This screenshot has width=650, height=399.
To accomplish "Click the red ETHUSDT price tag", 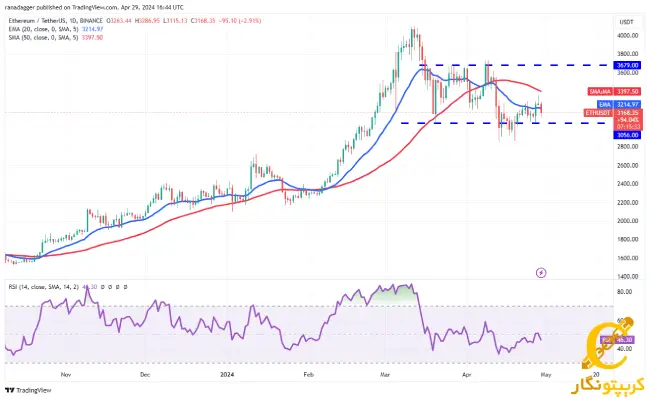I will [598, 113].
